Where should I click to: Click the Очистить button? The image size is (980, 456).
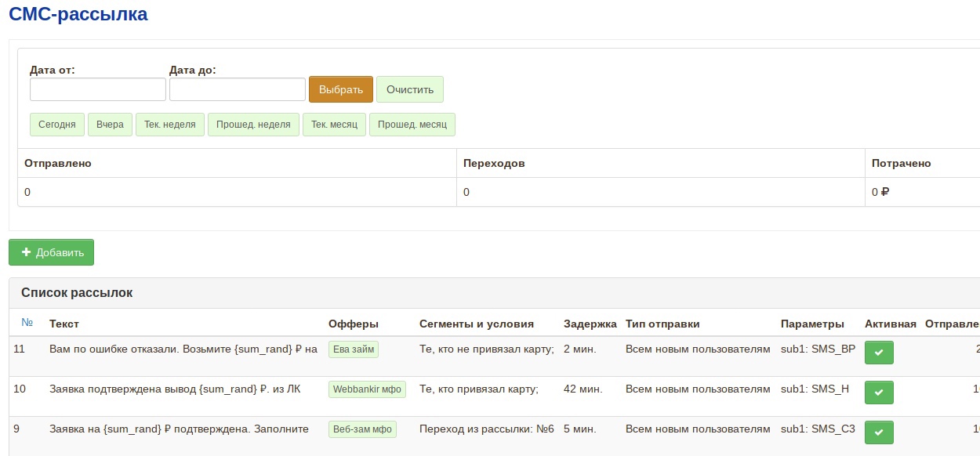point(410,89)
